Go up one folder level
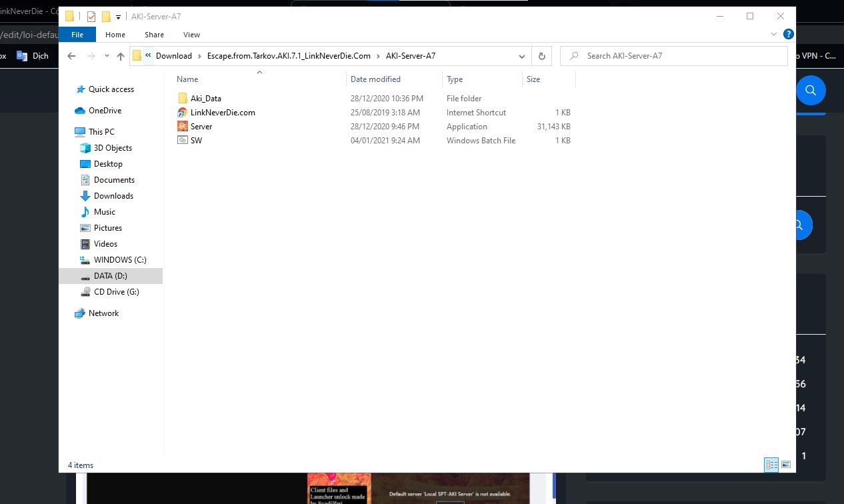This screenshot has width=844, height=504. tap(121, 57)
